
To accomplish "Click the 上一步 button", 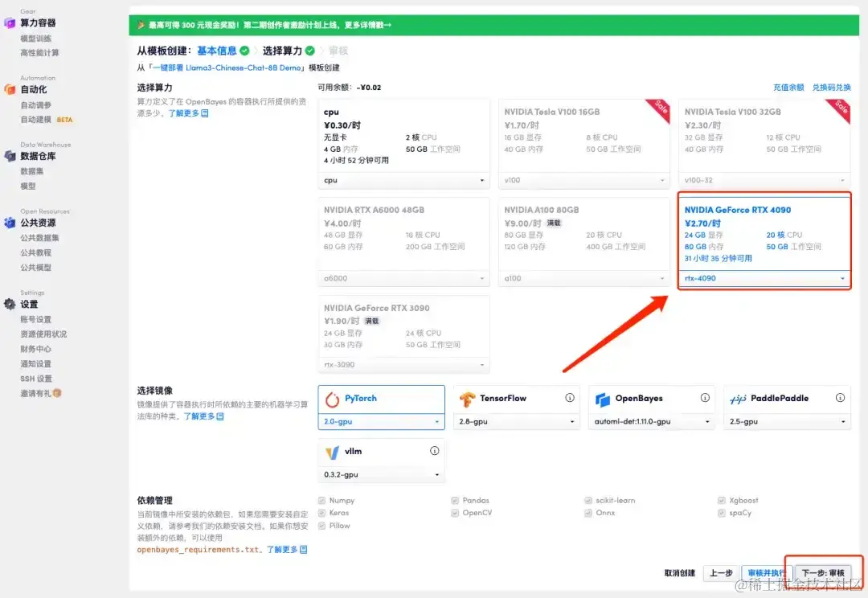I will pyautogui.click(x=721, y=572).
